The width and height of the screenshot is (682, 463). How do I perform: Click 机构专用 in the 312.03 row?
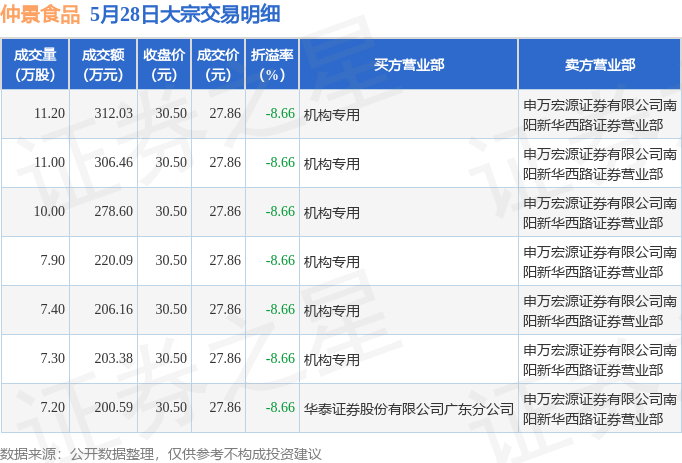(x=331, y=115)
